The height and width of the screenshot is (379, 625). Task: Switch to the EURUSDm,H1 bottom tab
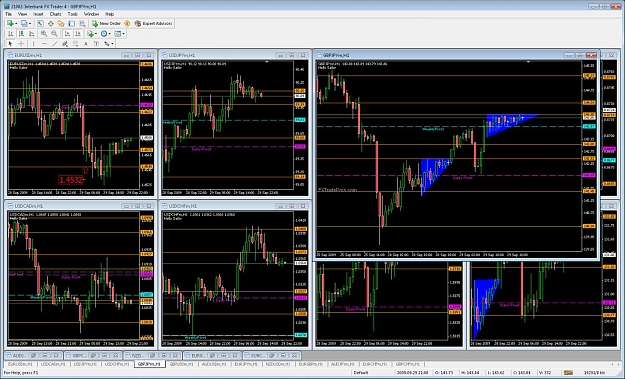20,364
